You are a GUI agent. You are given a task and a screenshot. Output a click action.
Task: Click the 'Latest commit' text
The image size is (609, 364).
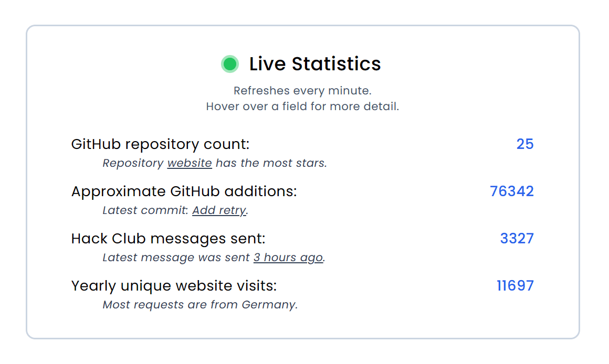click(x=145, y=210)
